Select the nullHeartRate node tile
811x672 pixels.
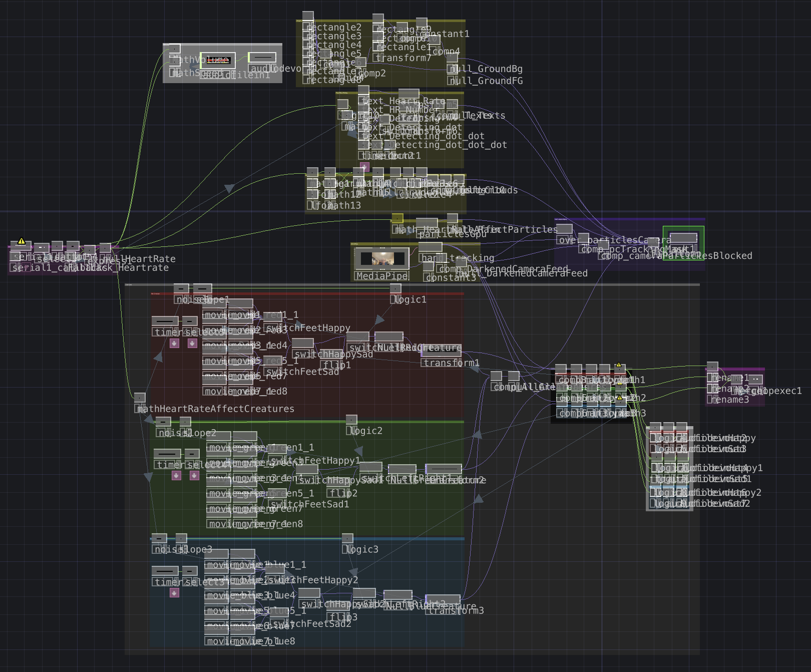[105, 248]
